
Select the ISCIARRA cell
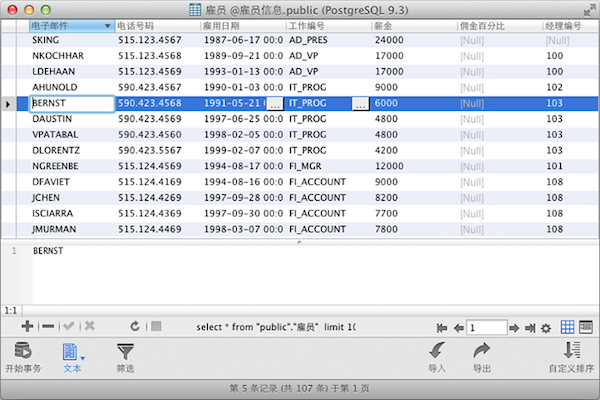[72, 213]
